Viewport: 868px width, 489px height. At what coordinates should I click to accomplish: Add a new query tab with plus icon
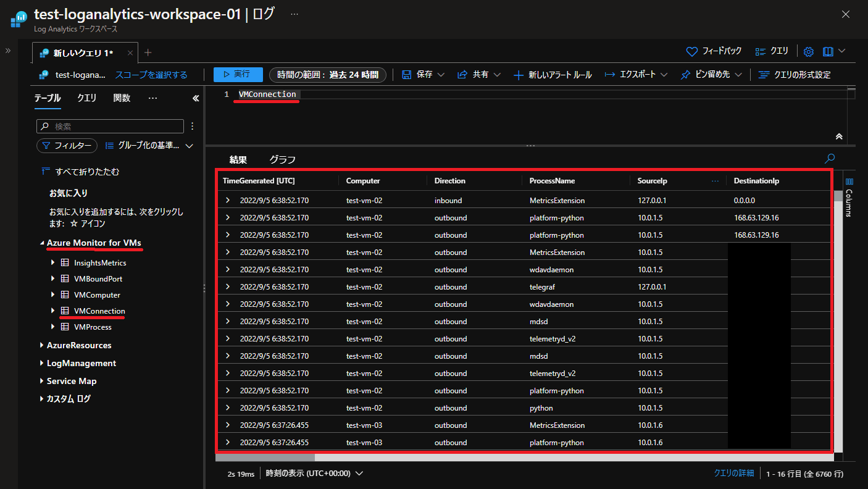tap(148, 52)
